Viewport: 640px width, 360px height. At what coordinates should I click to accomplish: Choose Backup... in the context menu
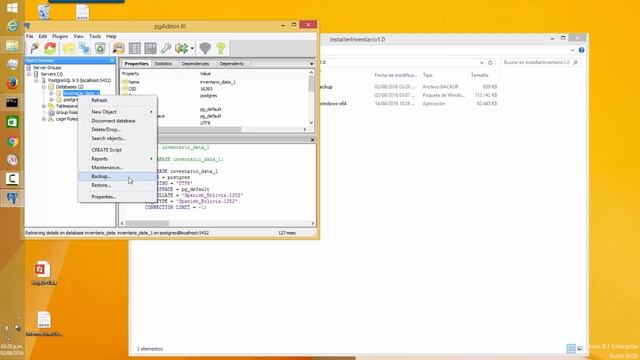(118, 176)
